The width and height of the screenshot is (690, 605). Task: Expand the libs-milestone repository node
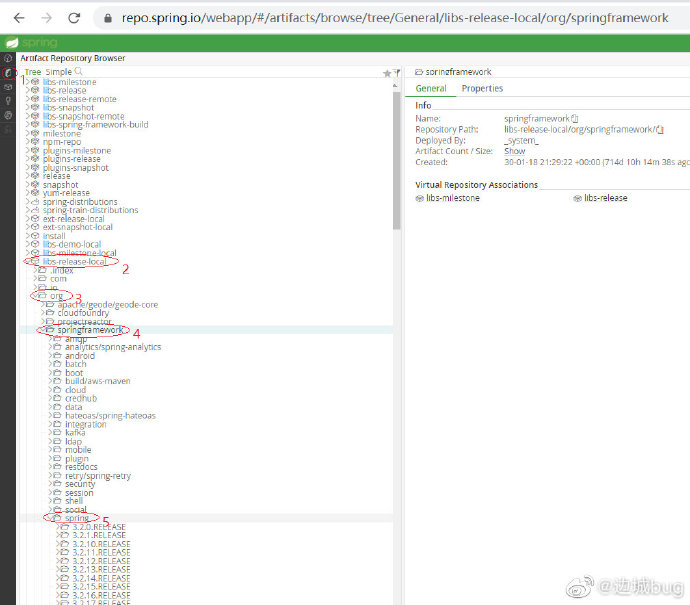pos(27,82)
